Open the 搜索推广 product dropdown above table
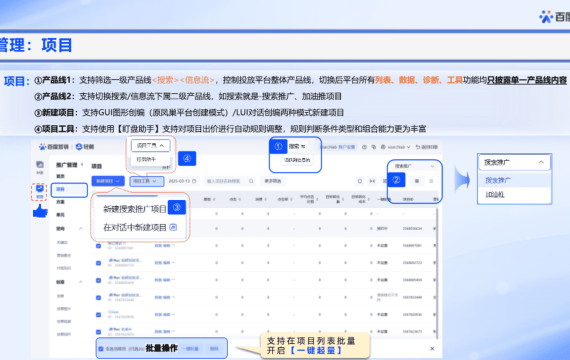570x360 pixels. [414, 166]
